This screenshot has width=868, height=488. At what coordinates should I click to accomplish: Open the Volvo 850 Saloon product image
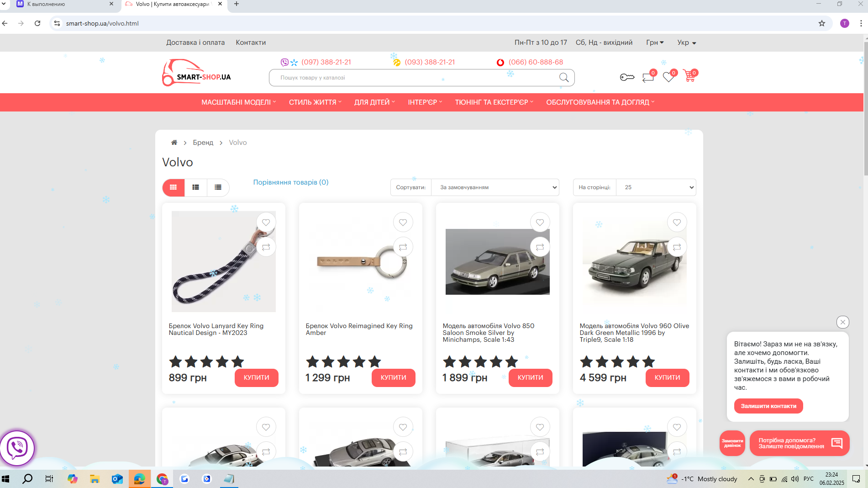coord(498,262)
